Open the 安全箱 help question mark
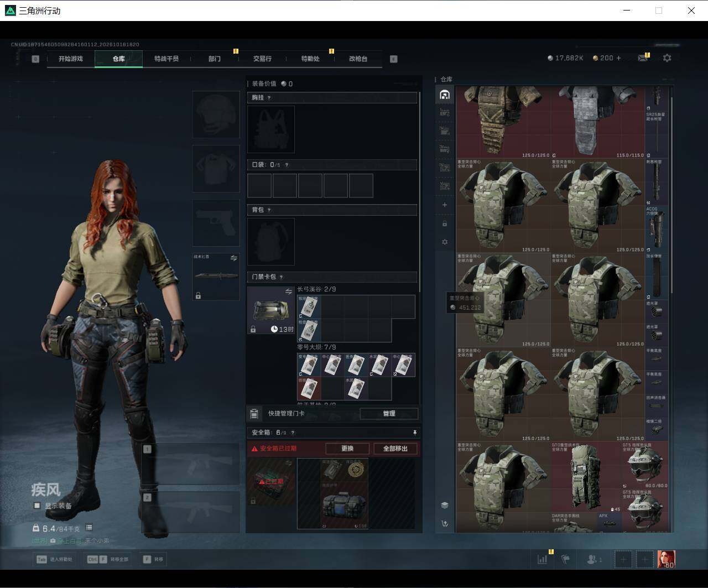Viewport: 708px width, 588px height. 293,433
